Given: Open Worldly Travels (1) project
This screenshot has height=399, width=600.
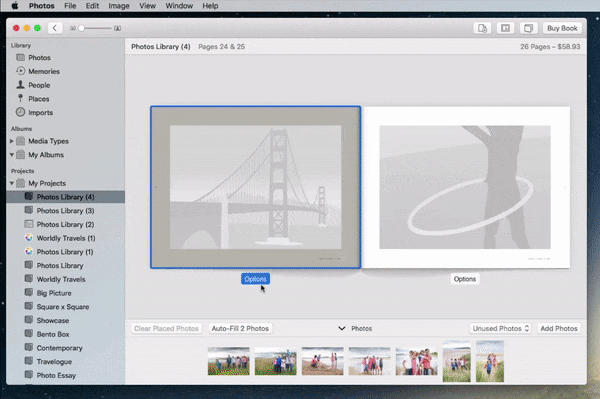Looking at the screenshot, I should 66,238.
